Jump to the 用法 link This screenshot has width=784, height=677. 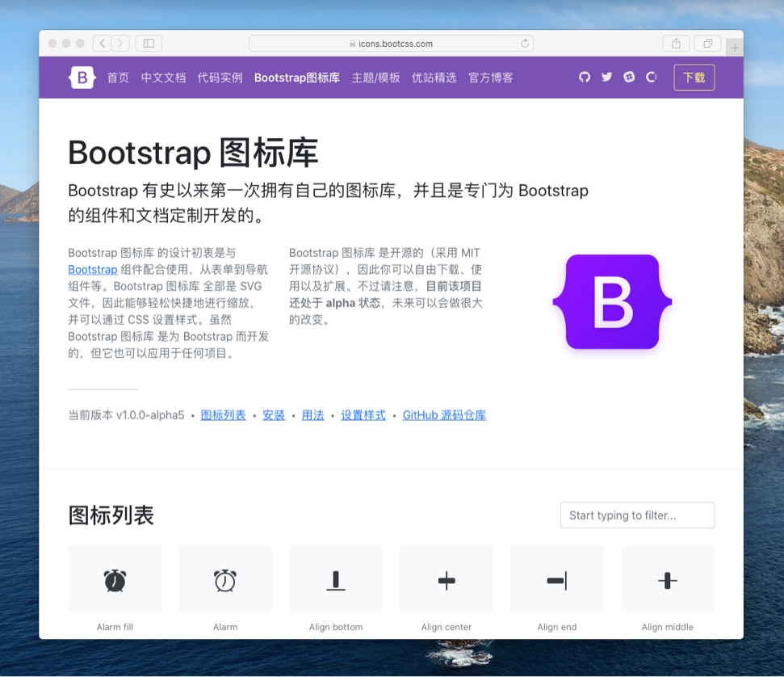click(x=312, y=415)
